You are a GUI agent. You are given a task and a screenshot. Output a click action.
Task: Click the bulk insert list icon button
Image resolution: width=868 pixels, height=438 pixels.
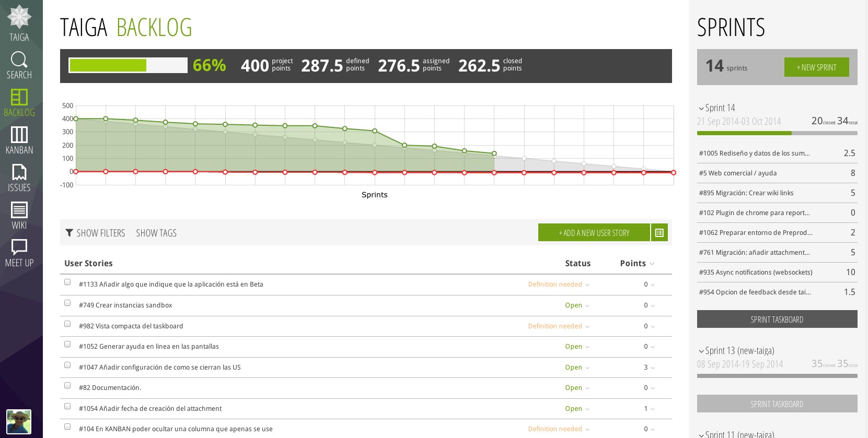coord(659,233)
